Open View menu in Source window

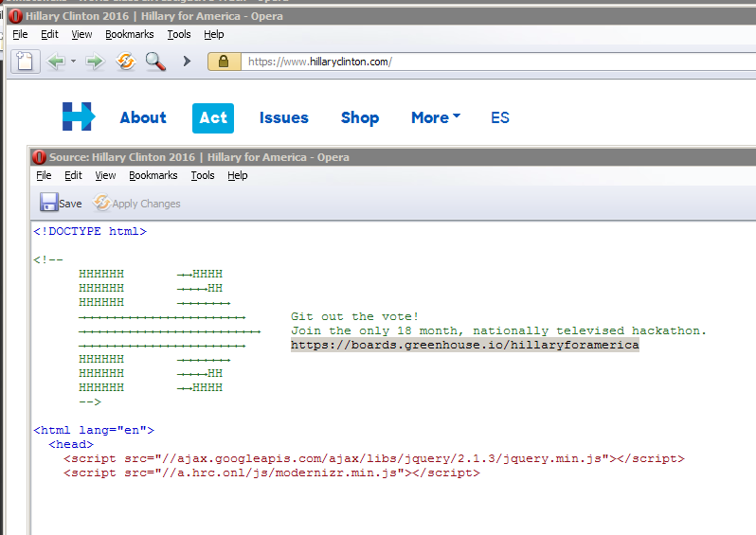(105, 175)
